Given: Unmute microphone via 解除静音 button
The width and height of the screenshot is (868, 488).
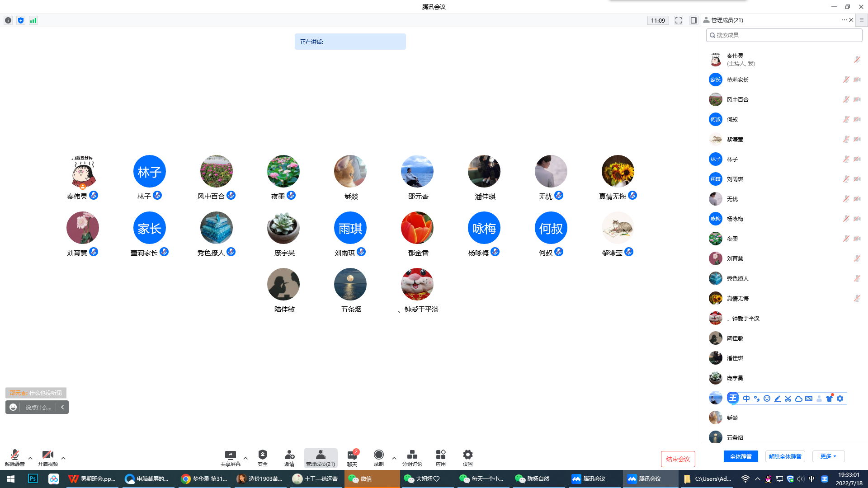Looking at the screenshot, I should (x=14, y=457).
